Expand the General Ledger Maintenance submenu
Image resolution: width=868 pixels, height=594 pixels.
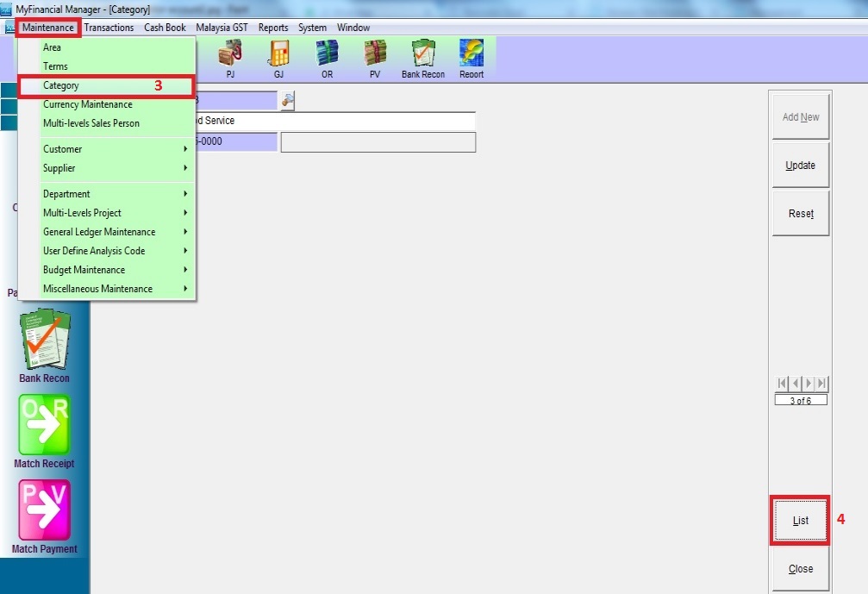(x=114, y=232)
